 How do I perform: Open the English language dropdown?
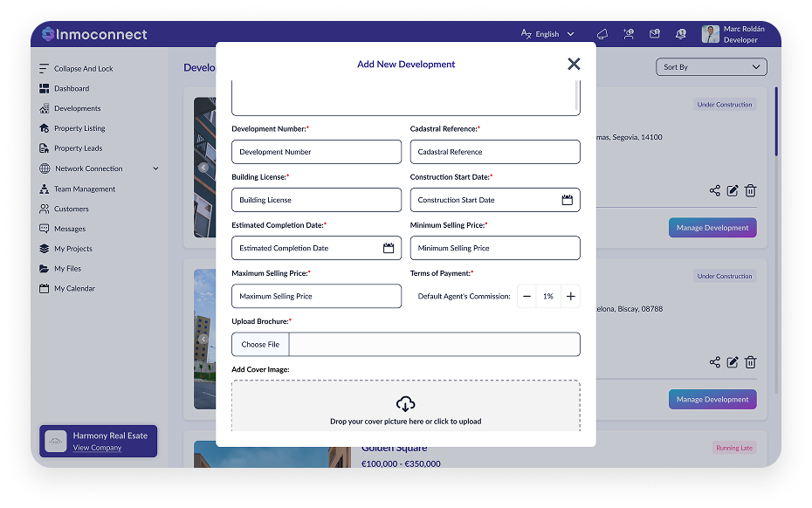pyautogui.click(x=547, y=34)
